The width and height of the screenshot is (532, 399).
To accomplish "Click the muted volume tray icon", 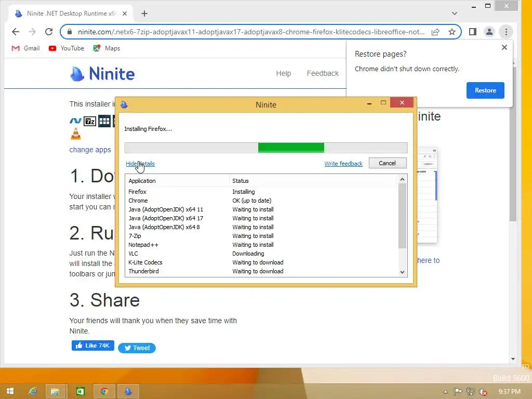I will point(483,392).
